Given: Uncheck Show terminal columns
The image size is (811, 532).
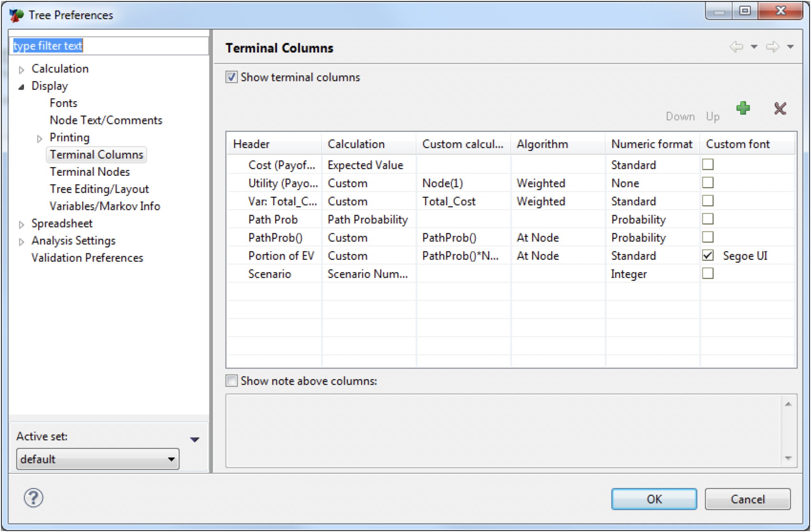Looking at the screenshot, I should coord(231,77).
